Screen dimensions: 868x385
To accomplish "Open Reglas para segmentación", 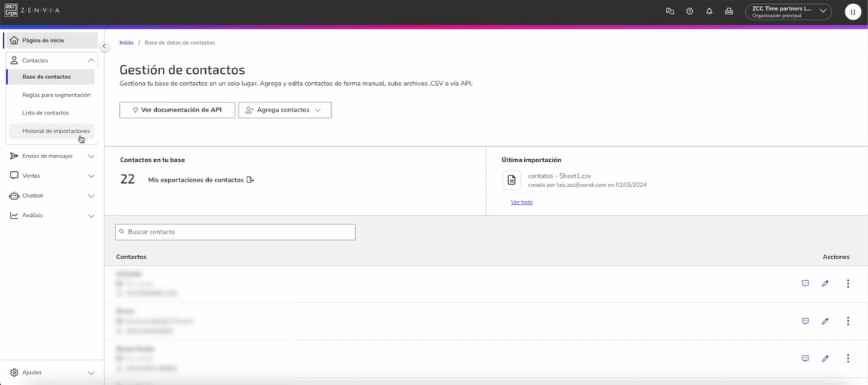I will click(x=57, y=95).
